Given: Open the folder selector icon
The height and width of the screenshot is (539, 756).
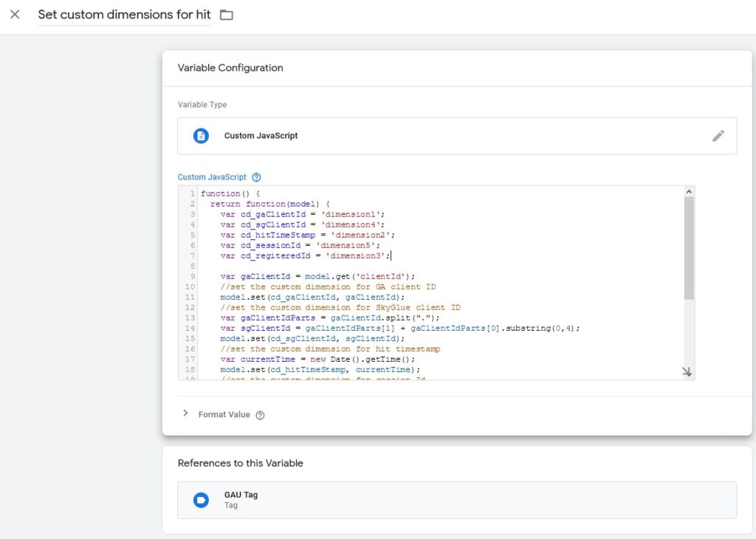Looking at the screenshot, I should point(227,16).
